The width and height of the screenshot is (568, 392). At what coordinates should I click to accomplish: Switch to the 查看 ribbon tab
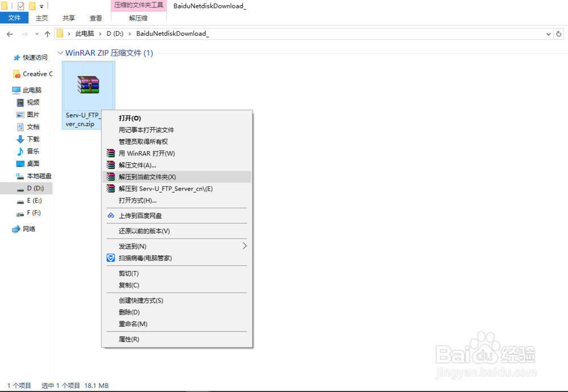pyautogui.click(x=95, y=18)
